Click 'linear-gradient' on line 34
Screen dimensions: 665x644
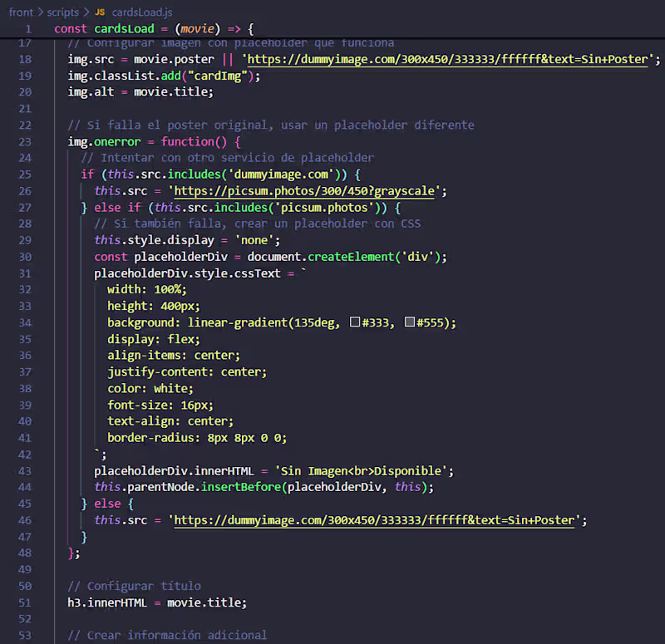238,322
